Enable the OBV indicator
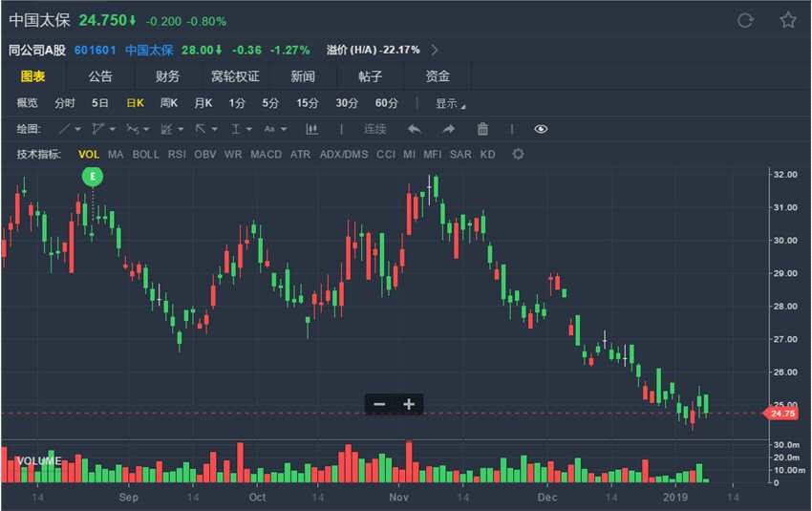 (205, 155)
